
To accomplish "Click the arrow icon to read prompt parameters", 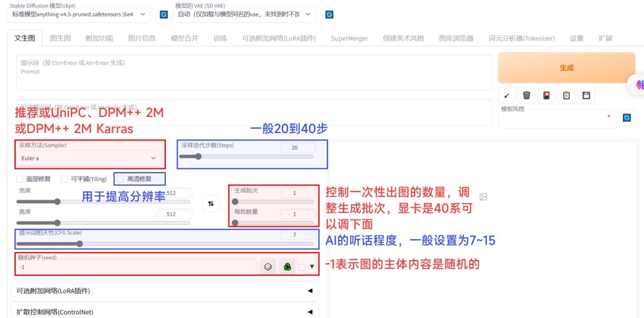I will coord(508,95).
